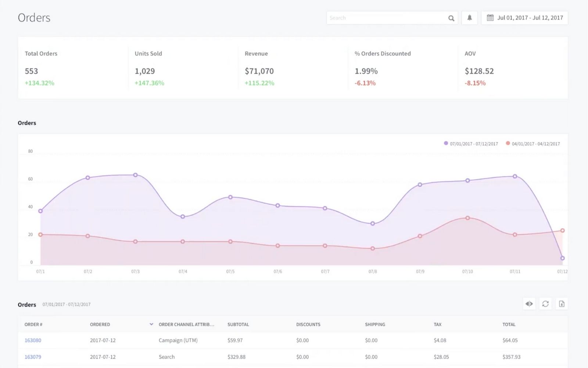Sort table by Subtotal header
The width and height of the screenshot is (588, 368).
coord(238,325)
